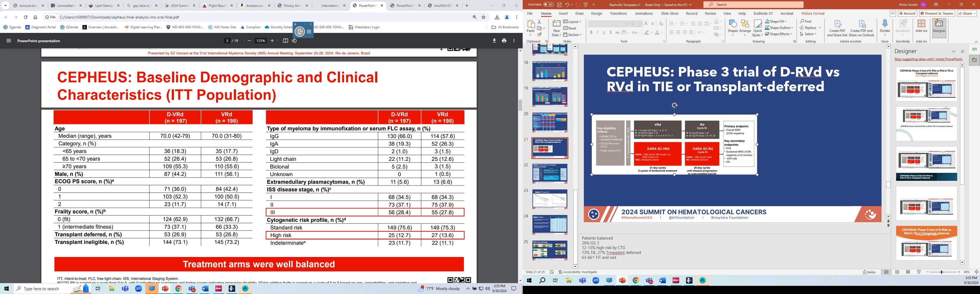This screenshot has width=980, height=294.
Task: Toggle Underline formatting
Action: (604, 32)
